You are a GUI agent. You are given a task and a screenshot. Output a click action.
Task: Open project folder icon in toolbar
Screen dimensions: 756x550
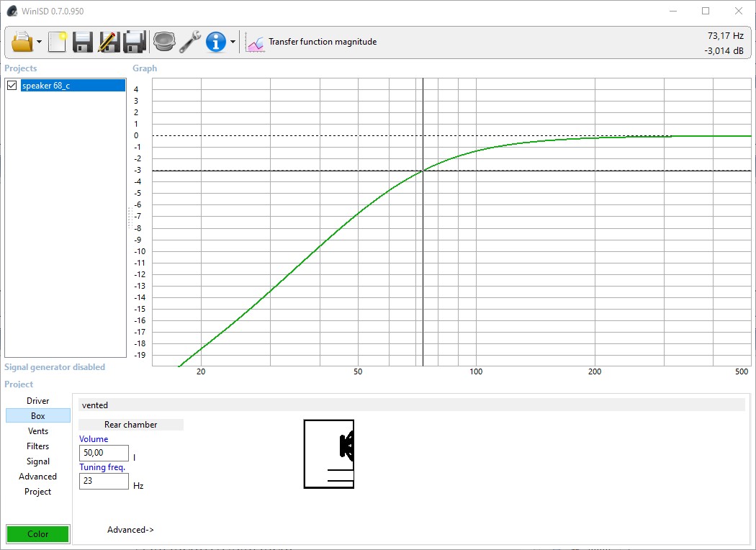coord(22,42)
